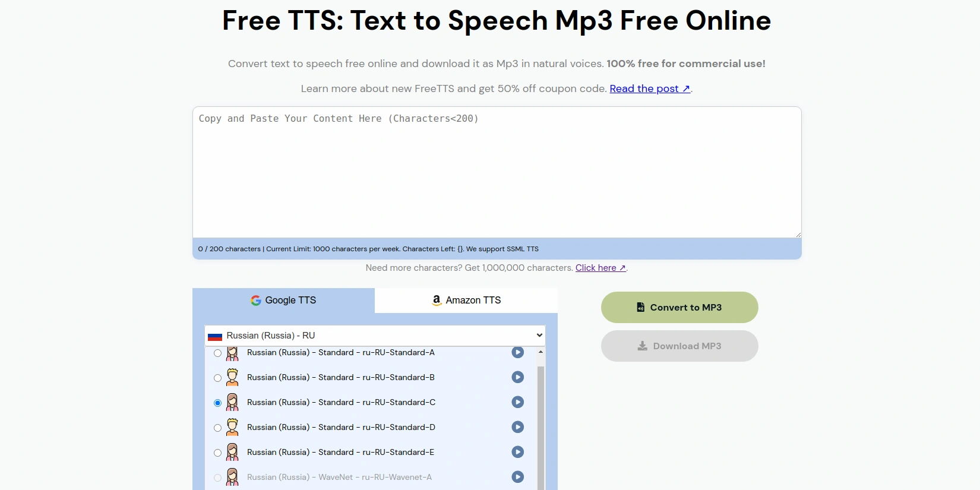Select the ru-RU-Wavenet-A radio button
The image size is (980, 490).
[x=217, y=478]
